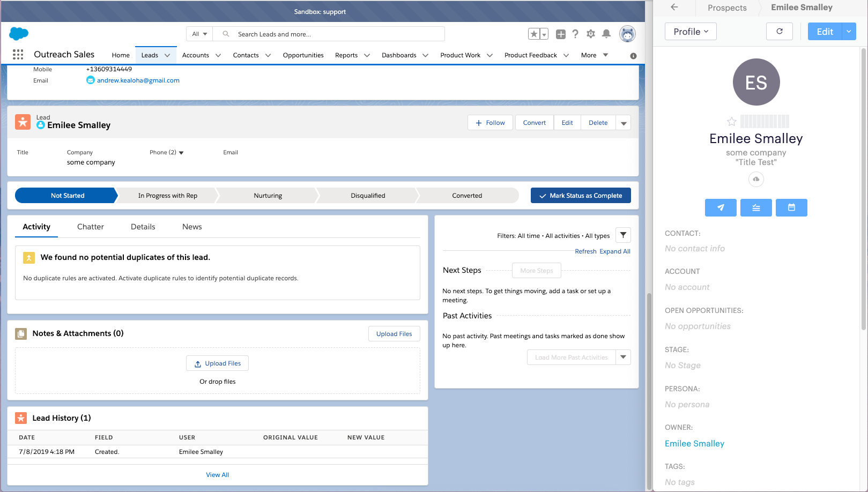Image resolution: width=868 pixels, height=492 pixels.
Task: Select the Disqualified stage in path
Action: 368,196
